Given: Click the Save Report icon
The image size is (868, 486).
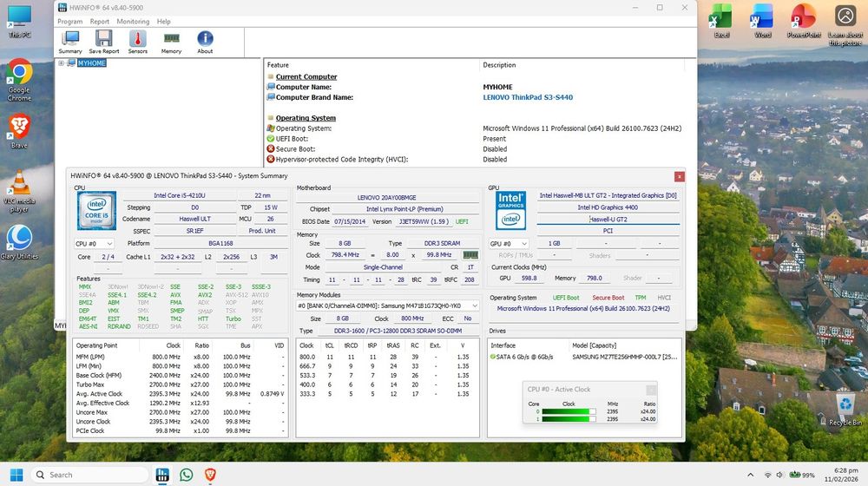Looking at the screenshot, I should tap(104, 42).
